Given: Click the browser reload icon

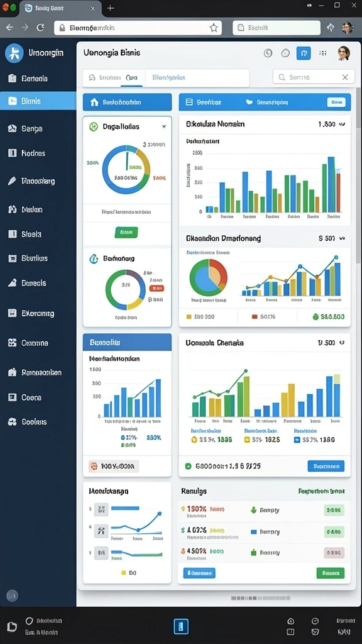Looking at the screenshot, I should pyautogui.click(x=40, y=28).
